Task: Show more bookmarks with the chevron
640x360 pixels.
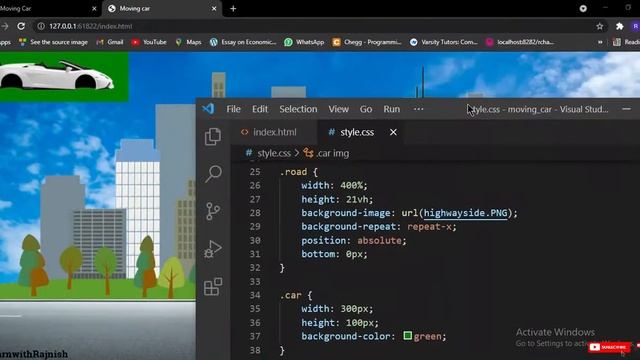Action: 600,42
